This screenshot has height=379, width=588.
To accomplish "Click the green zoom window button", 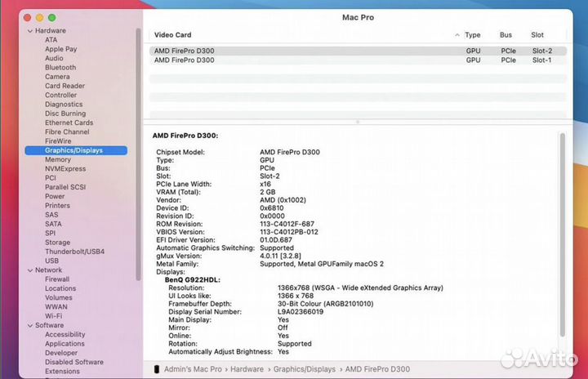I will coord(52,18).
